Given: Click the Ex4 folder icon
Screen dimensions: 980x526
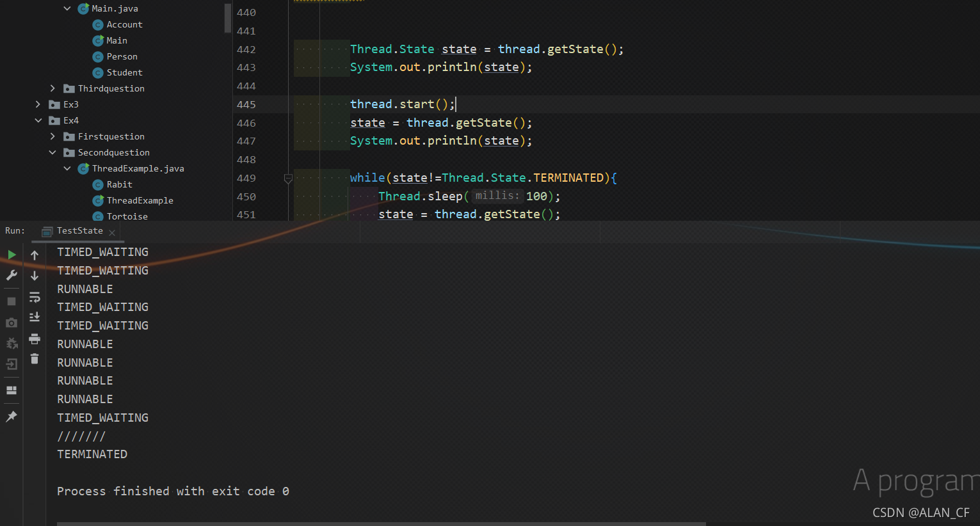Looking at the screenshot, I should [x=54, y=120].
